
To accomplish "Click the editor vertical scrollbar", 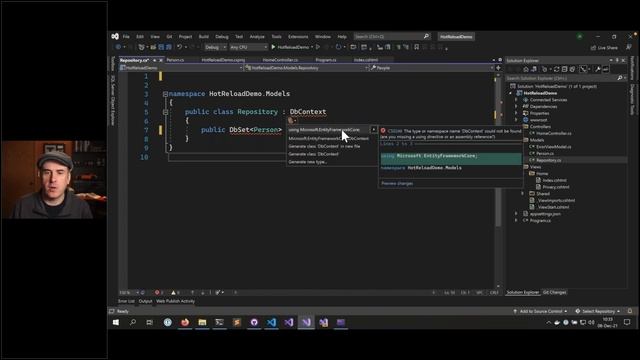I will tap(498, 180).
